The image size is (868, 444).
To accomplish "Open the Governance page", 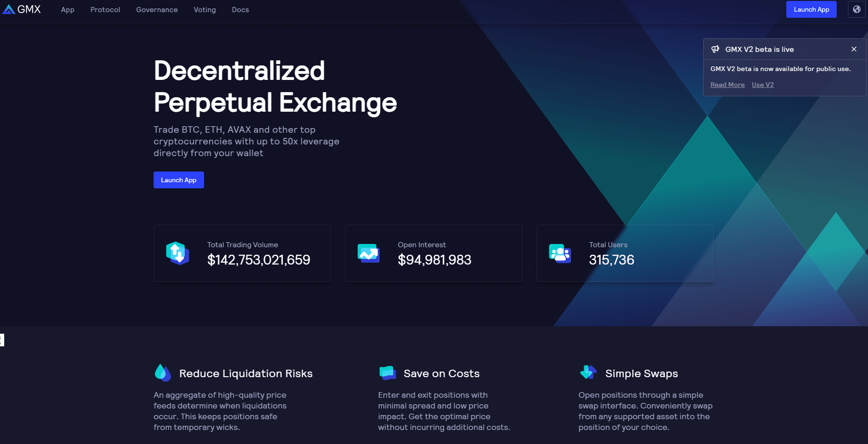I will click(156, 9).
